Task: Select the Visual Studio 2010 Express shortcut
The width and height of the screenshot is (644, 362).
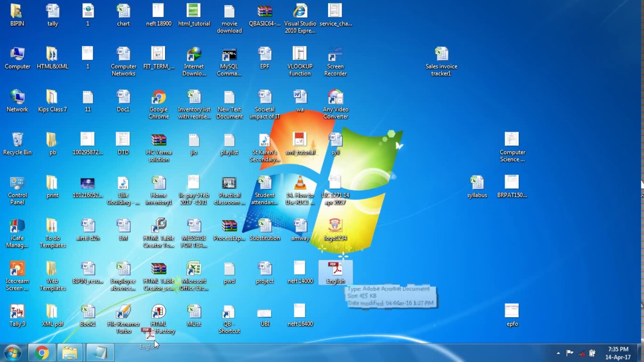Action: (x=300, y=11)
